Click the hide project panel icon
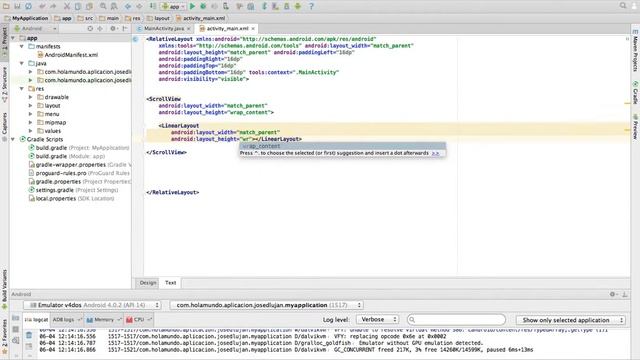This screenshot has width=640, height=360. pyautogui.click(x=125, y=29)
